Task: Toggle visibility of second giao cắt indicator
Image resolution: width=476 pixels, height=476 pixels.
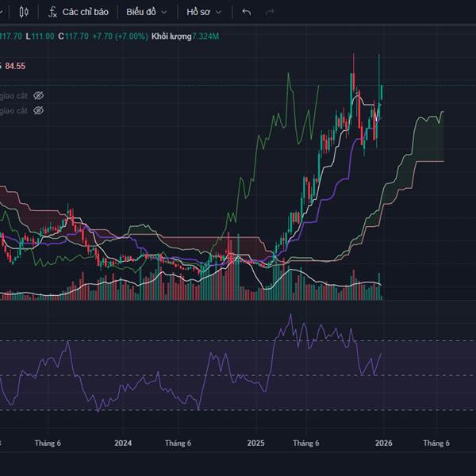Action: coord(38,110)
